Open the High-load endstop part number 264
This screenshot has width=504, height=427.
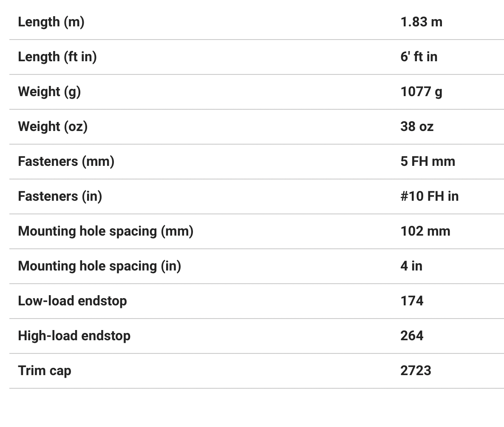[x=412, y=336]
